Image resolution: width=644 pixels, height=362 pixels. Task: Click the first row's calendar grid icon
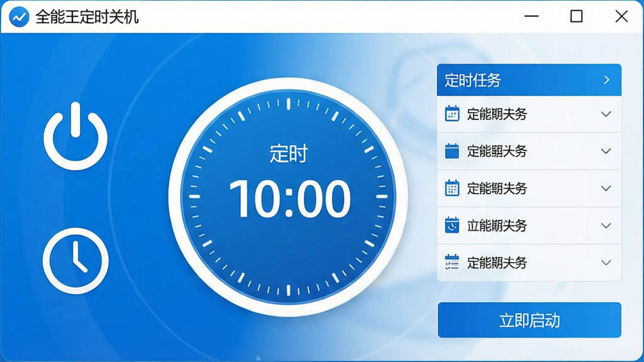pos(452,114)
